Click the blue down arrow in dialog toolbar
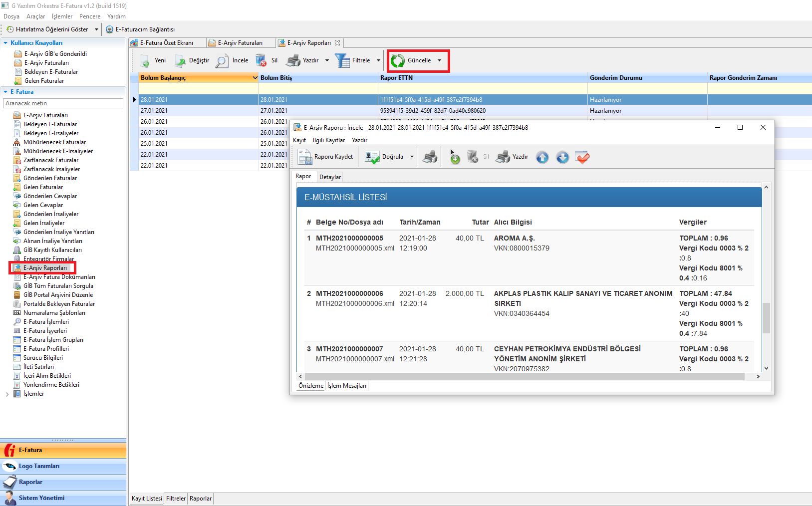 click(562, 157)
